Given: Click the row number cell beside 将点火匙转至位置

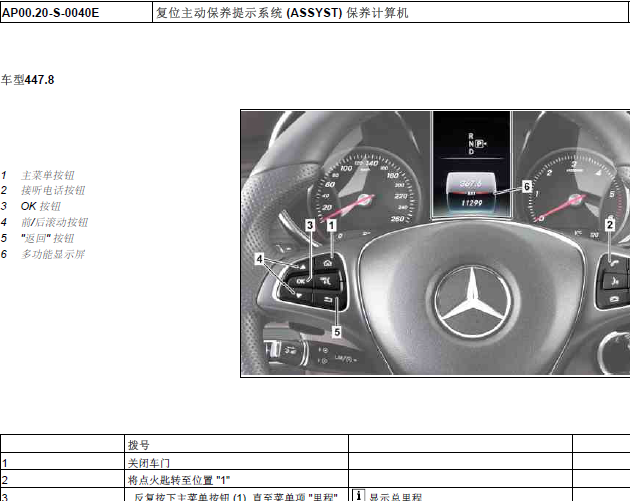Looking at the screenshot, I should tap(62, 480).
